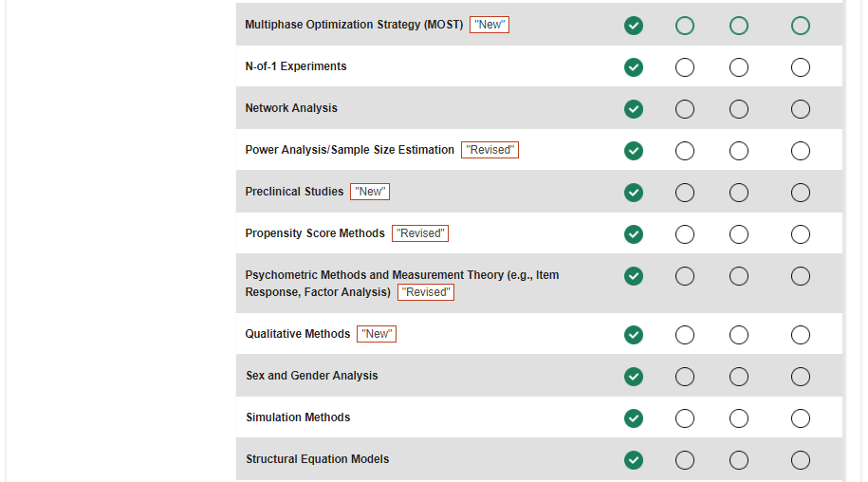868x482 pixels.
Task: Click the Sex and Gender Analysis label
Action: point(311,376)
